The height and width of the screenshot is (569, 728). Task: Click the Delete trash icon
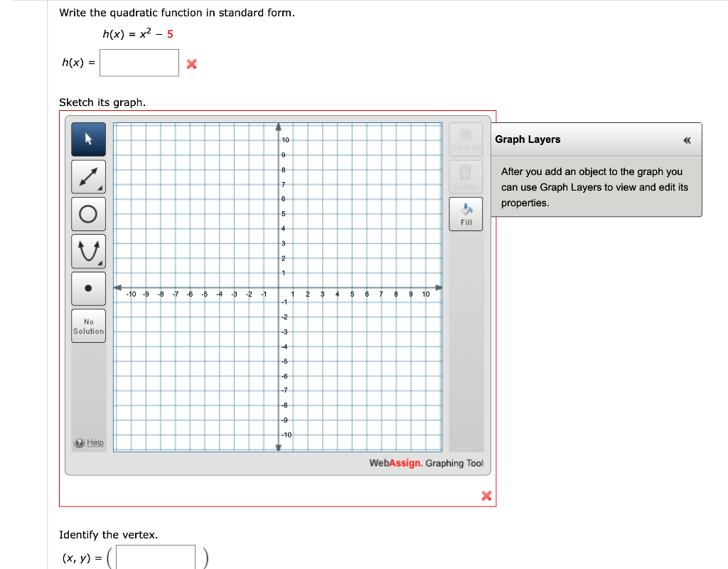coord(466,176)
